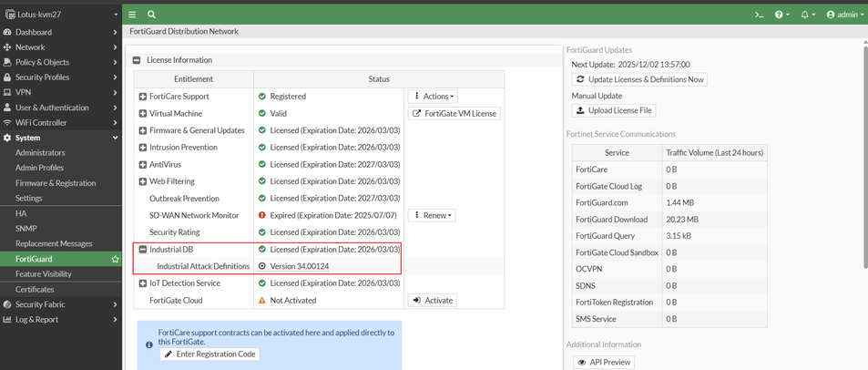Click Update Licenses & Definitions Now

(639, 79)
